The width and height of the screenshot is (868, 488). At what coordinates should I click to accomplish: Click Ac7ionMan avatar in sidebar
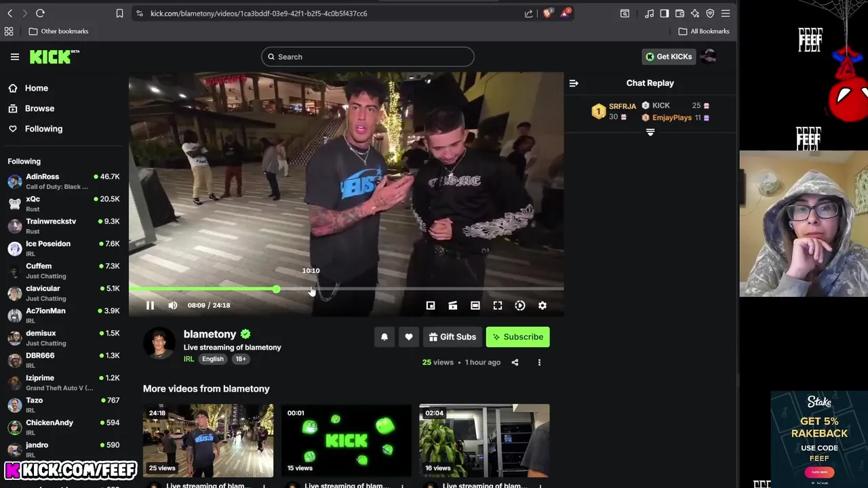pos(15,316)
